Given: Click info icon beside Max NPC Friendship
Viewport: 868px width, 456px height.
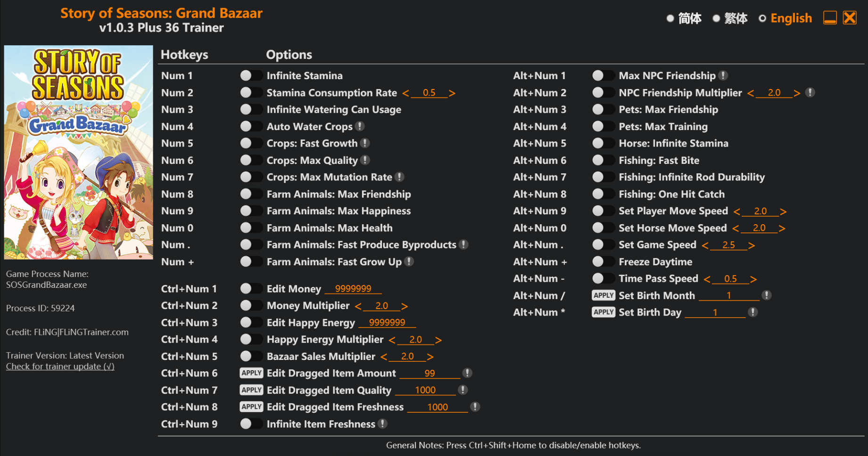Looking at the screenshot, I should (x=723, y=75).
